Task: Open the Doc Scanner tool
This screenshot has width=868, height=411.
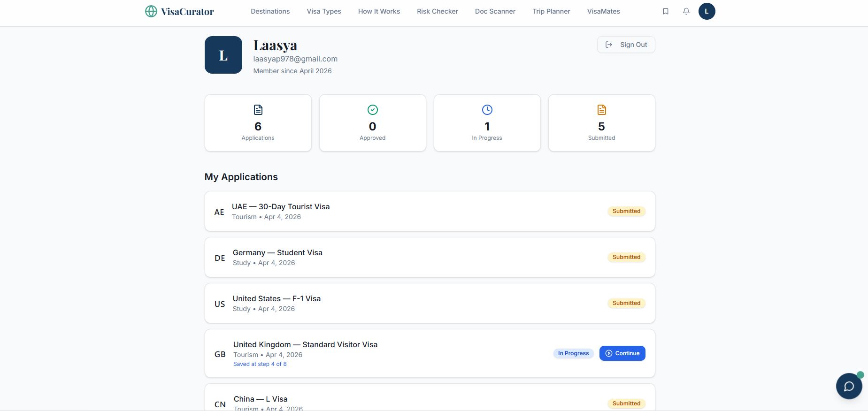Action: click(495, 11)
